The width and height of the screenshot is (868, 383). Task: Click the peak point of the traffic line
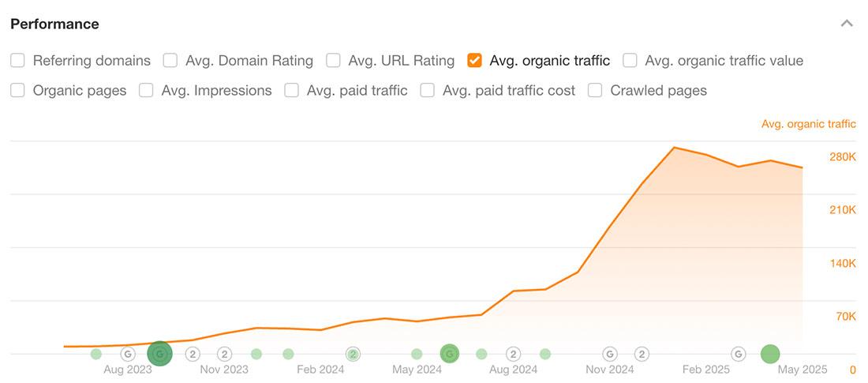click(674, 148)
